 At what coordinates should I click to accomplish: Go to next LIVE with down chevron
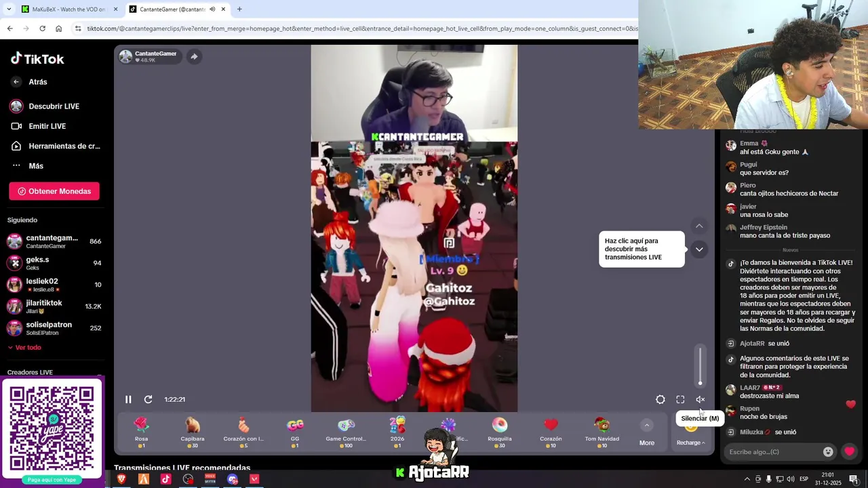(699, 249)
